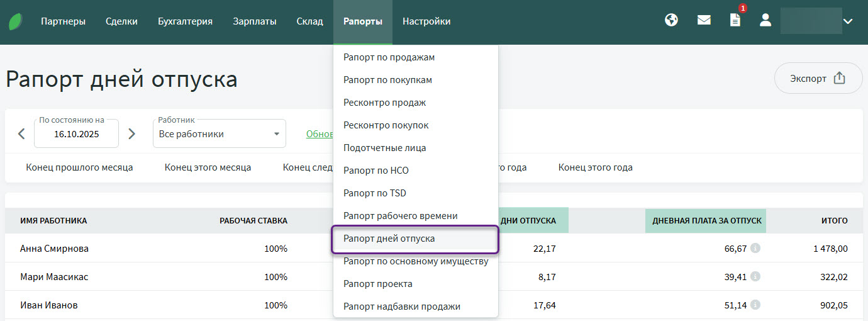868x321 pixels.
Task: Click the green leaf logo icon
Action: point(16,21)
